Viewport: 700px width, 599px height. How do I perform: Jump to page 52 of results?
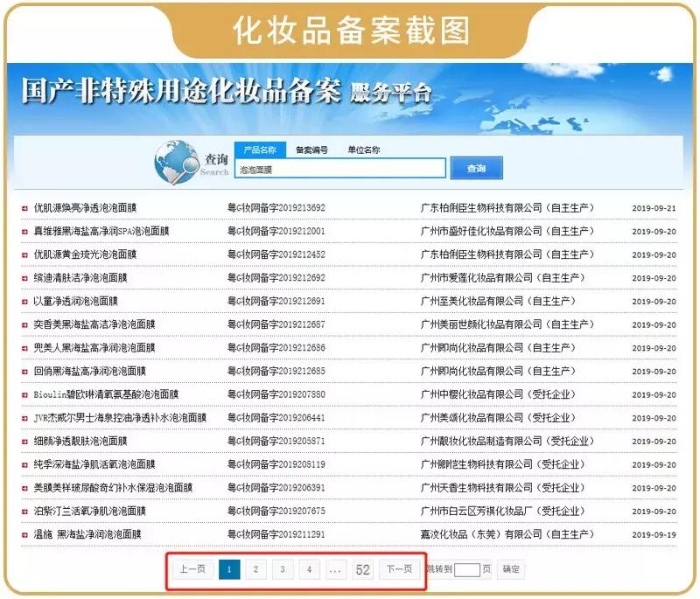click(364, 569)
